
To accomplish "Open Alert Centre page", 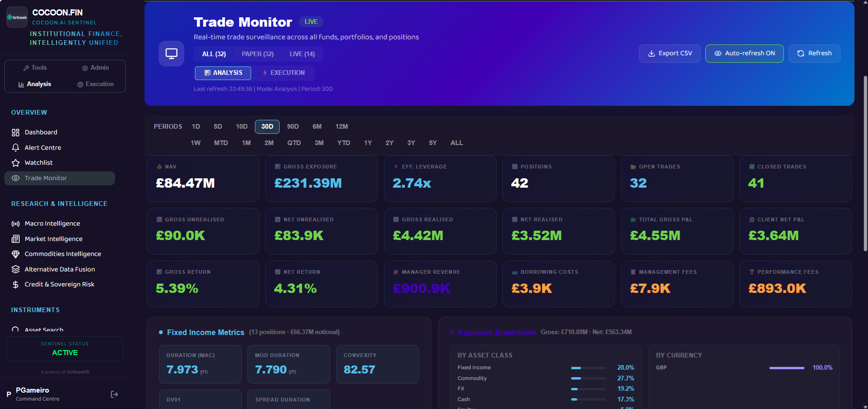I will click(59, 147).
